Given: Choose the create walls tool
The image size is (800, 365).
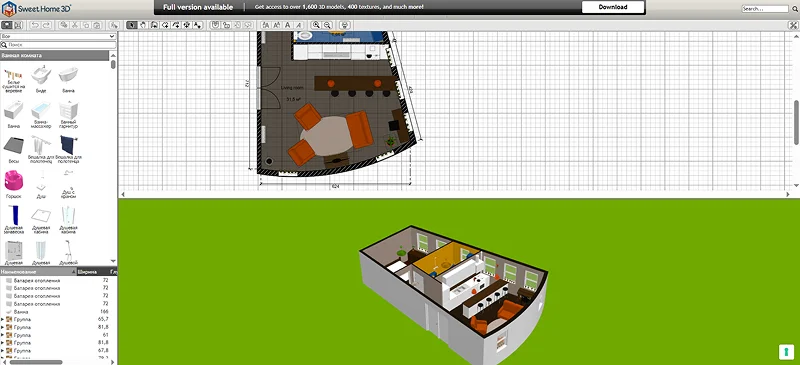Looking at the screenshot, I should 155,25.
